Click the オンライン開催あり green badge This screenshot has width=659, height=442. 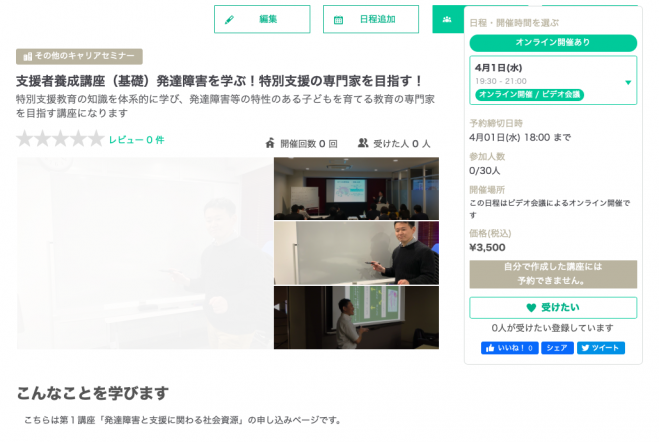tap(553, 43)
